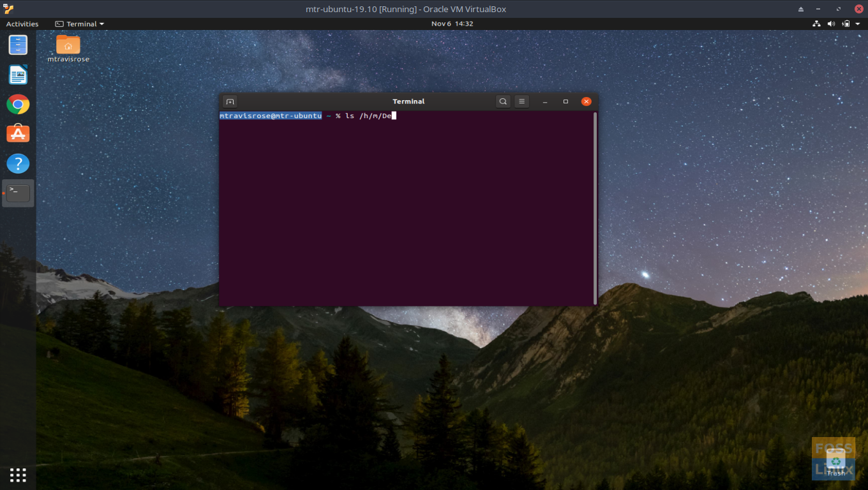This screenshot has height=490, width=868.
Task: Expand the system menu arrow in the top bar
Action: pos(858,24)
